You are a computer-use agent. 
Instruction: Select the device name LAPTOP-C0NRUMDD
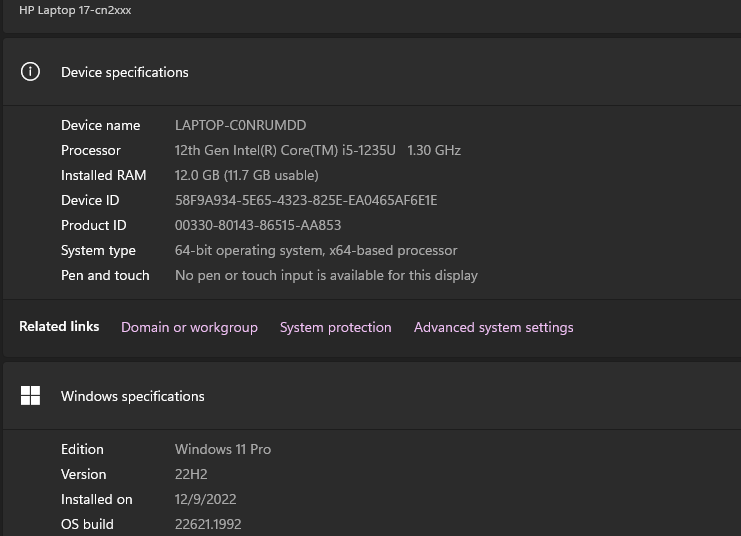click(x=240, y=125)
